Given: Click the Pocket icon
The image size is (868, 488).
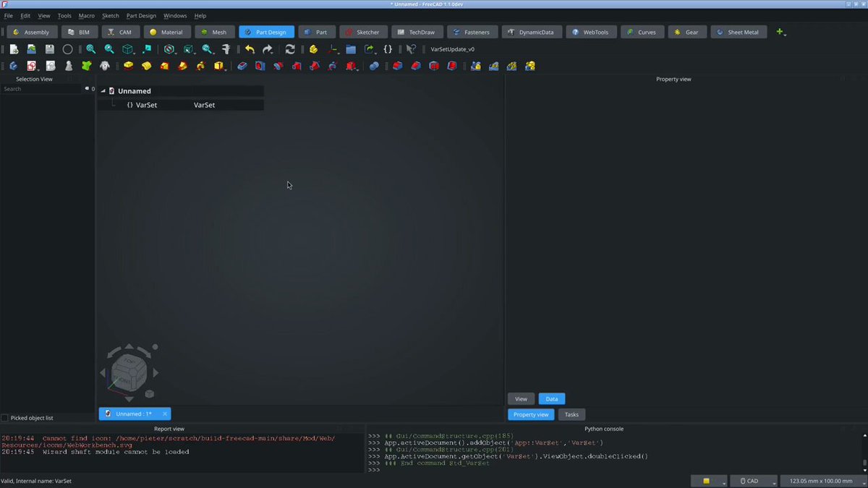Looking at the screenshot, I should coord(242,66).
